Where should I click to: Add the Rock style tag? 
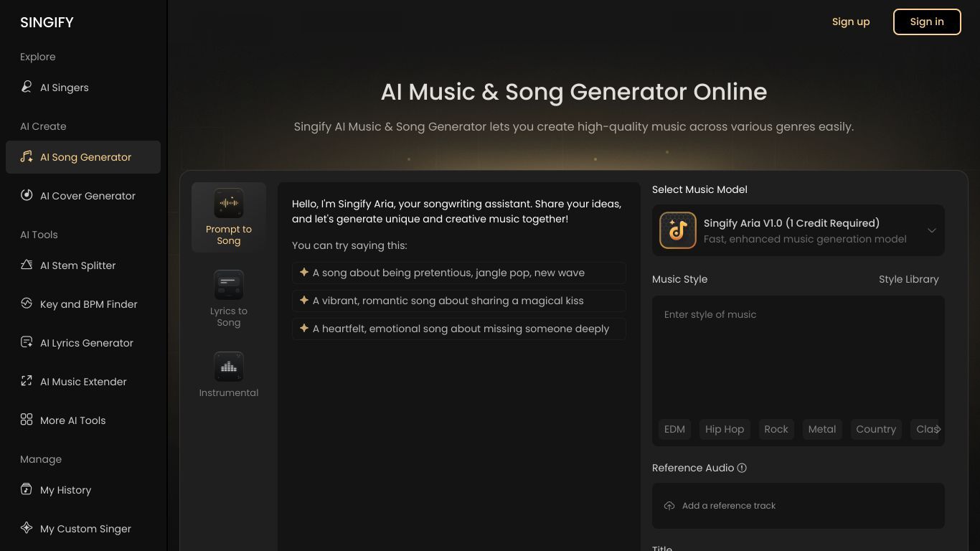(776, 429)
